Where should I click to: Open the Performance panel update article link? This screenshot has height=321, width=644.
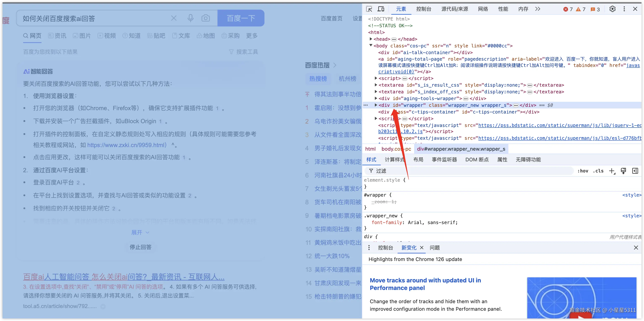tap(425, 284)
